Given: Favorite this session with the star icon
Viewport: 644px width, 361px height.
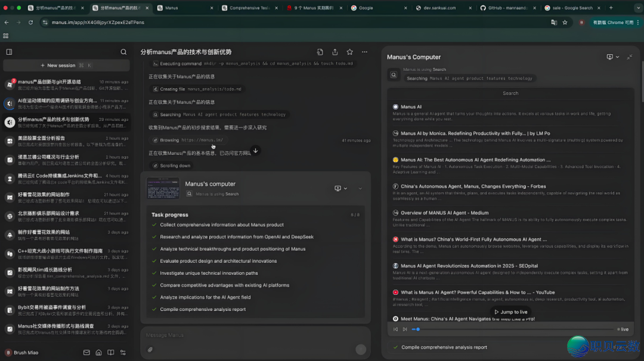Looking at the screenshot, I should pyautogui.click(x=349, y=52).
